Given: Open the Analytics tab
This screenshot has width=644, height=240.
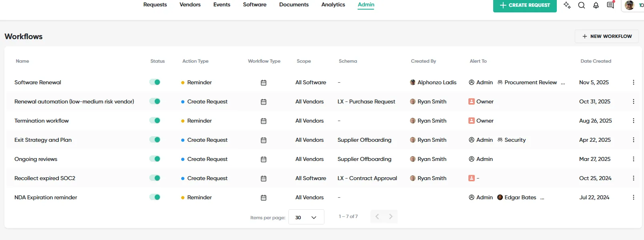Looking at the screenshot, I should pos(333,4).
